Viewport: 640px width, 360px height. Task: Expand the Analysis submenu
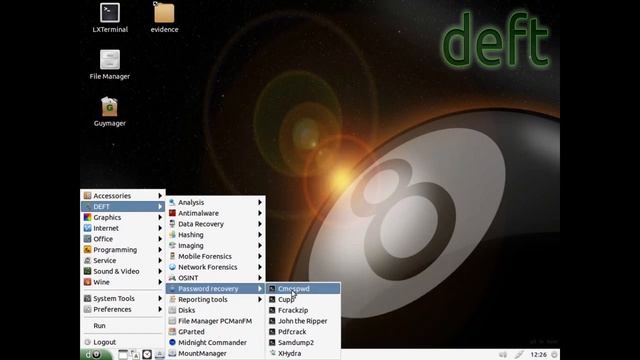(216, 202)
